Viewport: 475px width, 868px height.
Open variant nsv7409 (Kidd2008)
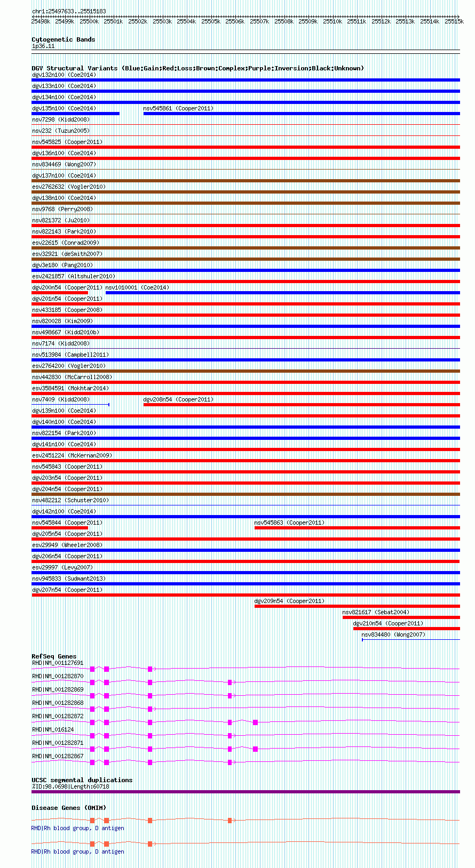coord(61,399)
